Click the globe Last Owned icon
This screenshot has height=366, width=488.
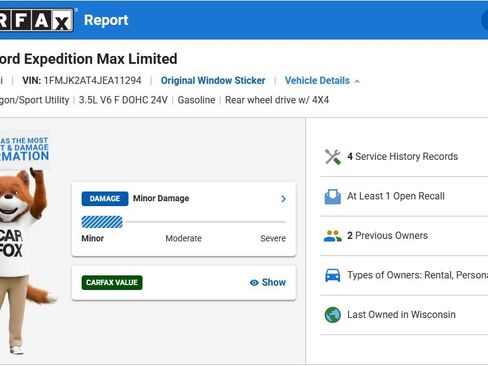click(x=333, y=315)
